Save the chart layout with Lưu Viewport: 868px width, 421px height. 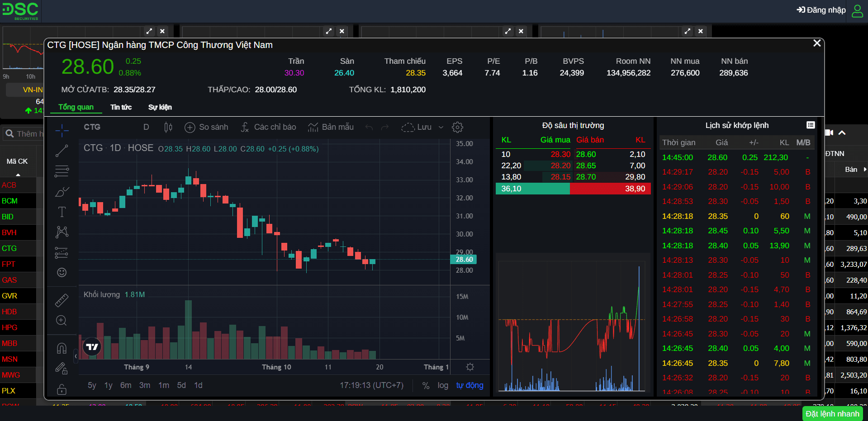417,127
